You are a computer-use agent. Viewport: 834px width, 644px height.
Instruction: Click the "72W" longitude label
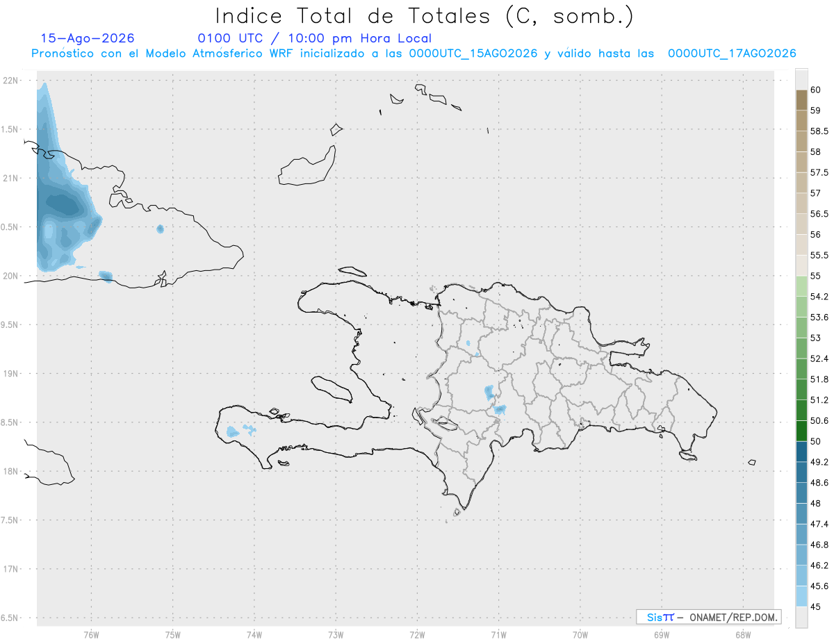417,634
